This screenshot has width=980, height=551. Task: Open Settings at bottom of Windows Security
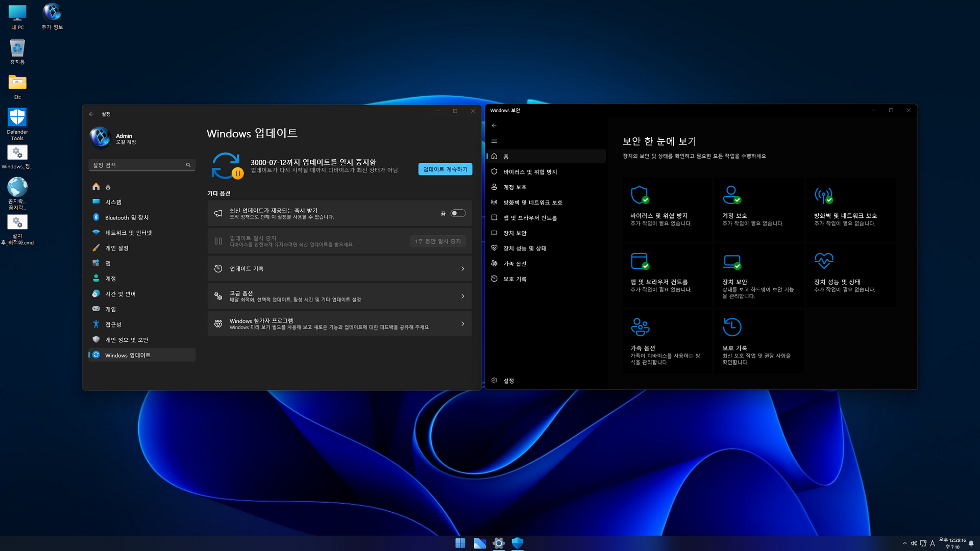[508, 381]
